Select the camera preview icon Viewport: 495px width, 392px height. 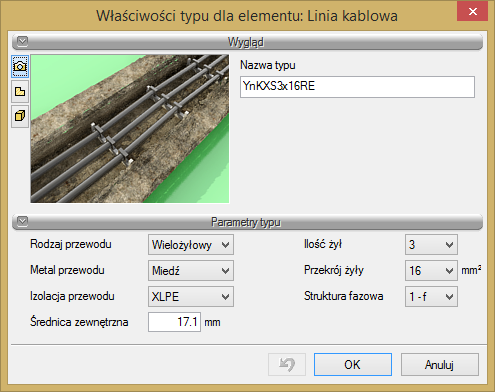[20, 66]
